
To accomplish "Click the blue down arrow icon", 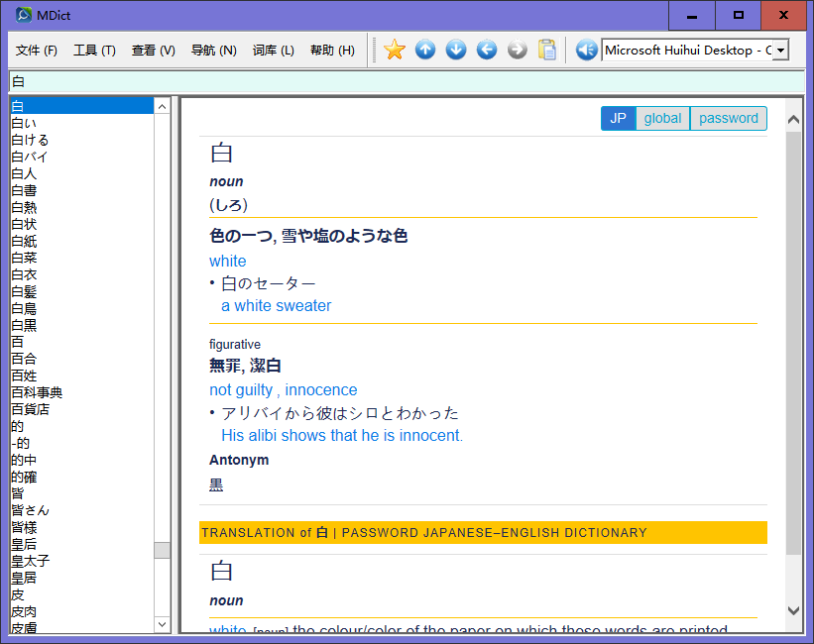I will pyautogui.click(x=456, y=50).
